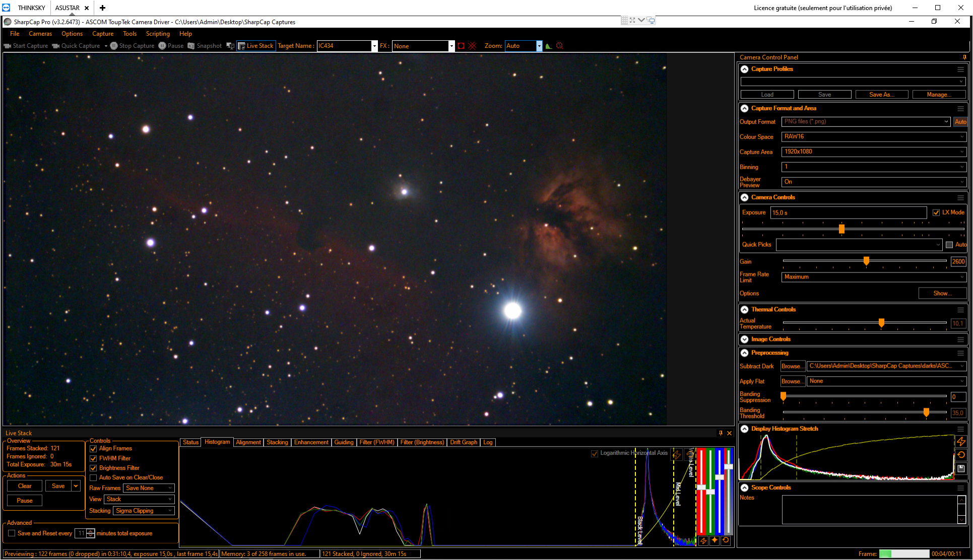Click the live stack histogram auto-stretch lightning icon

tap(677, 454)
